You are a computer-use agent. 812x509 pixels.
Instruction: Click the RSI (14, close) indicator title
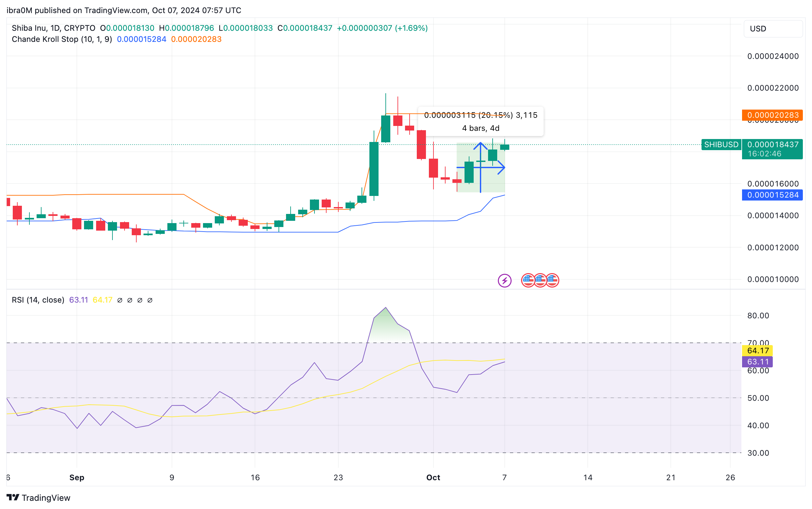point(38,300)
